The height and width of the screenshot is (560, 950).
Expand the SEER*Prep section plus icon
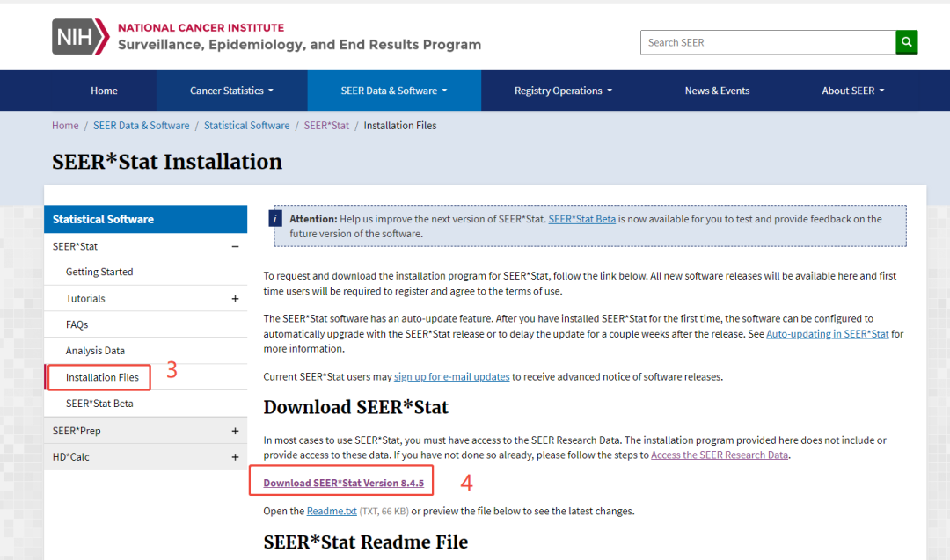tap(235, 431)
